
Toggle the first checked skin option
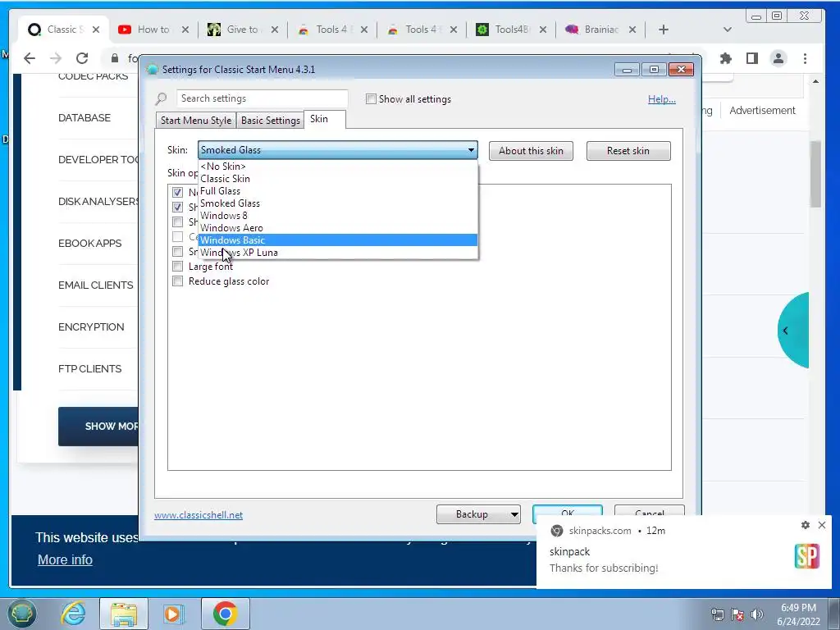coord(177,192)
